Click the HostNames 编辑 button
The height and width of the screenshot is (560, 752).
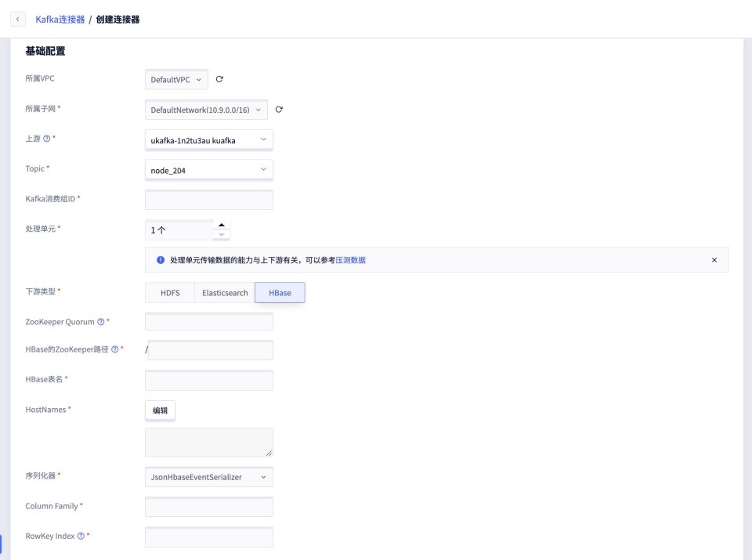[160, 410]
